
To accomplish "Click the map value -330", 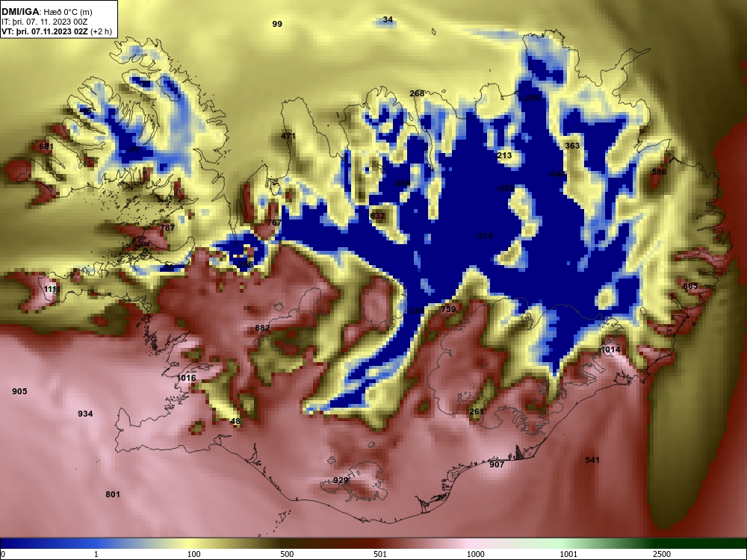I will (x=415, y=311).
